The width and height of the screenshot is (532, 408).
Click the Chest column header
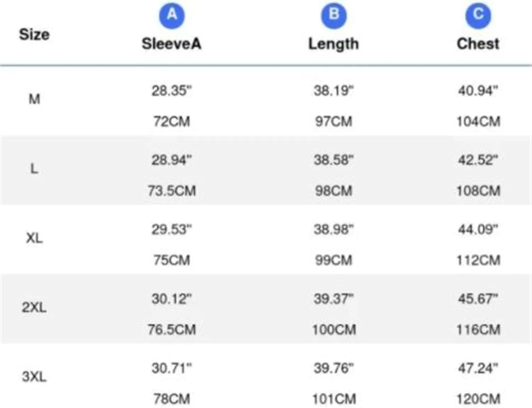[x=478, y=44]
